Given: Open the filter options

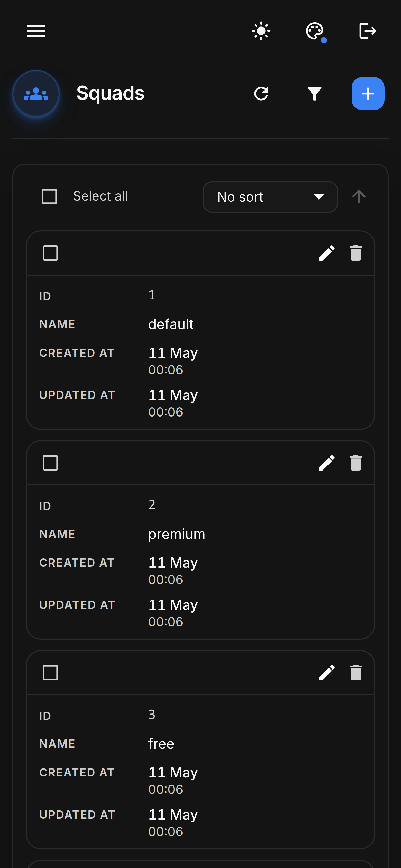Looking at the screenshot, I should [x=314, y=94].
